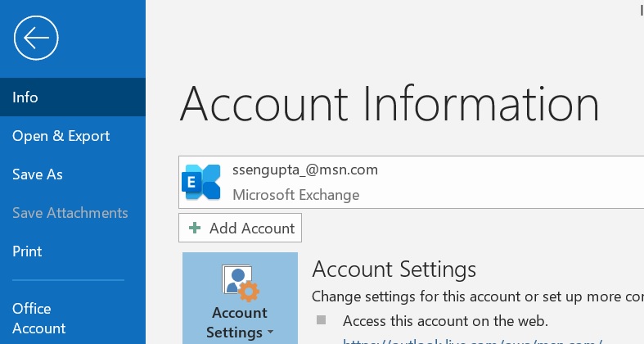The image size is (644, 344).
Task: Expand the Account Settings dropdown arrow
Action: click(x=270, y=332)
